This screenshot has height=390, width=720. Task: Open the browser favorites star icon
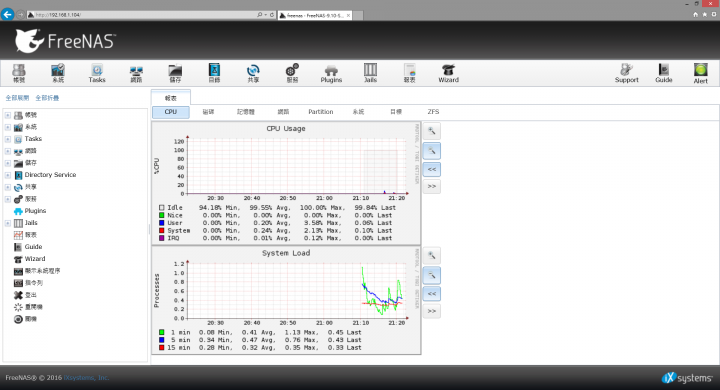tap(704, 15)
